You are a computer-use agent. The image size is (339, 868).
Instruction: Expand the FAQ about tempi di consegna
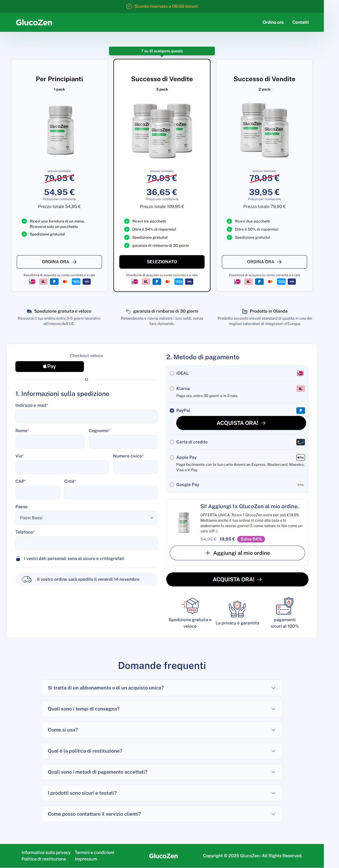tap(162, 709)
